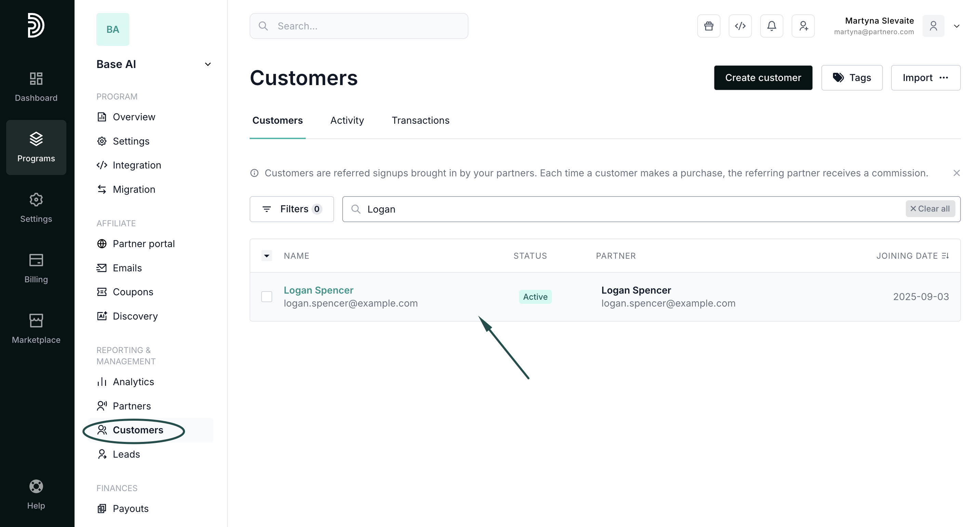Expand the Base AI program switcher
This screenshot has height=527, width=980.
(x=208, y=64)
